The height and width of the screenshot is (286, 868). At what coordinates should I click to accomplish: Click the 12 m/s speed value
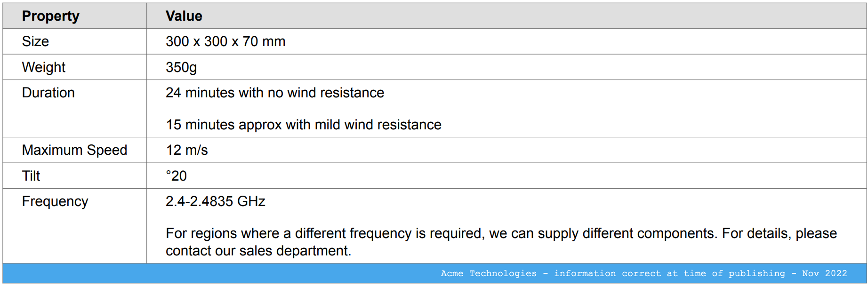click(186, 150)
